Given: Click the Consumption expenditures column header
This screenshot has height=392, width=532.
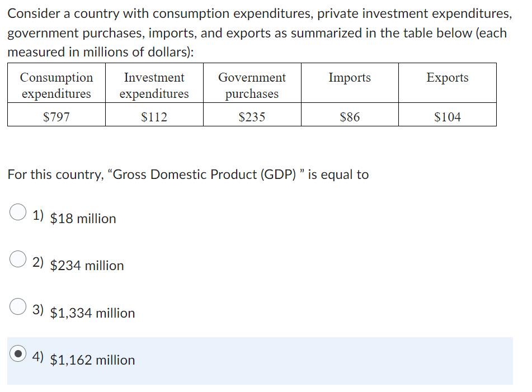Looking at the screenshot, I should [55, 85].
